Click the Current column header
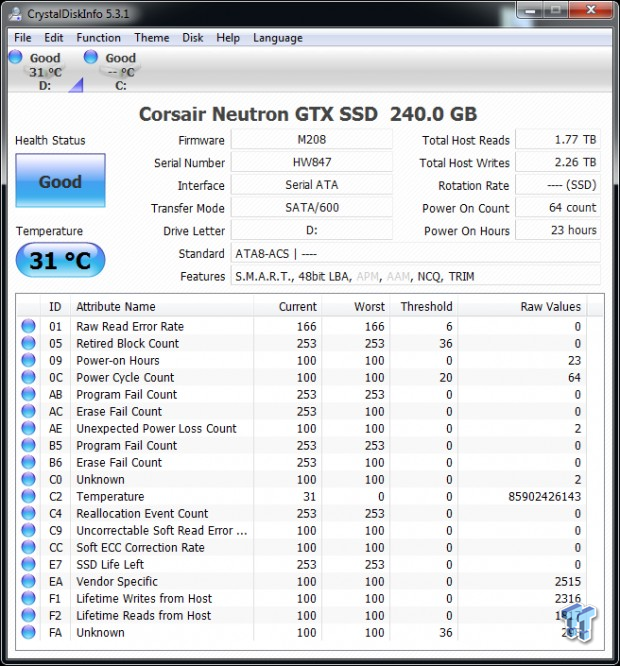 tap(287, 307)
